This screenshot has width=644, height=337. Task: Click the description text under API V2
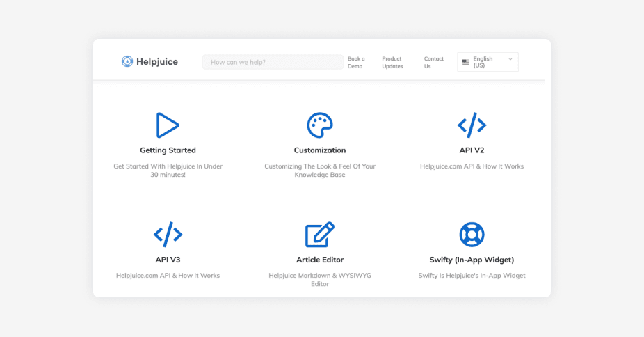tap(472, 166)
